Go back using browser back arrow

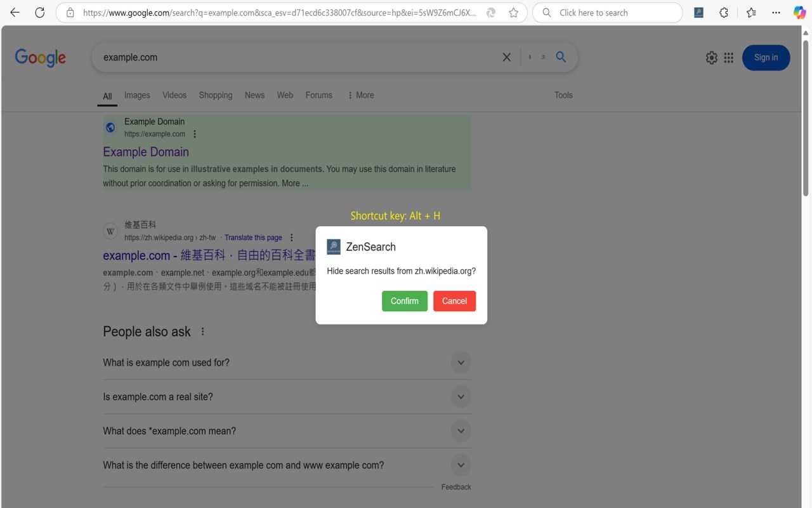point(15,13)
